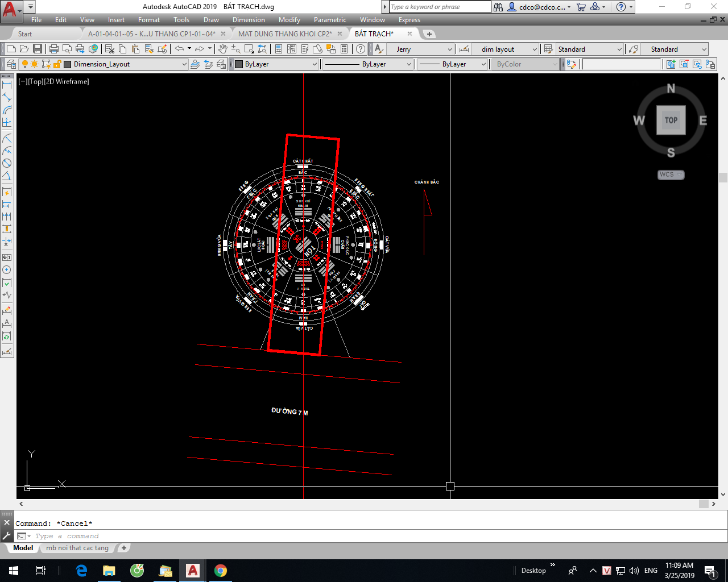728x582 pixels.
Task: Switch to MAT DUNG THANG KHOI CP2 tab
Action: coord(285,34)
